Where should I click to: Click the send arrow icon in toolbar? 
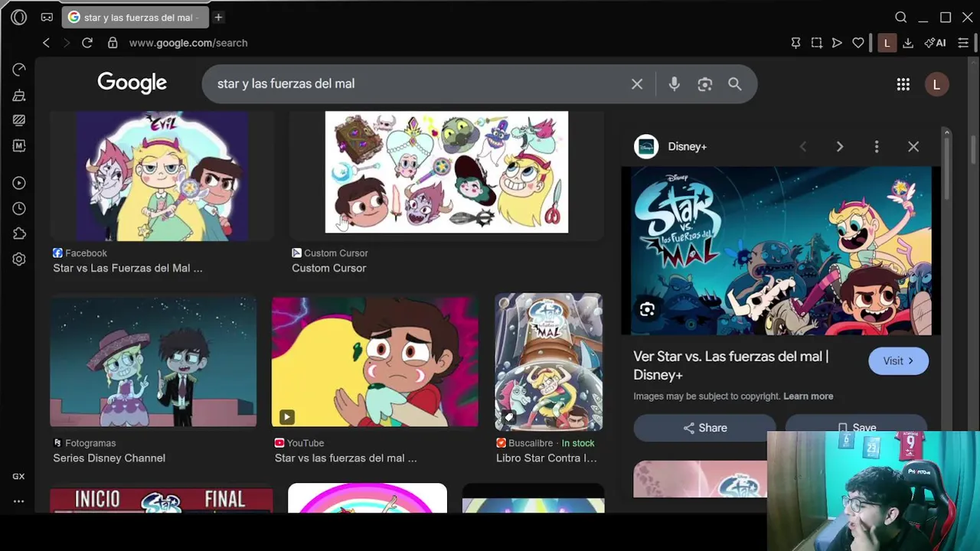pos(837,43)
